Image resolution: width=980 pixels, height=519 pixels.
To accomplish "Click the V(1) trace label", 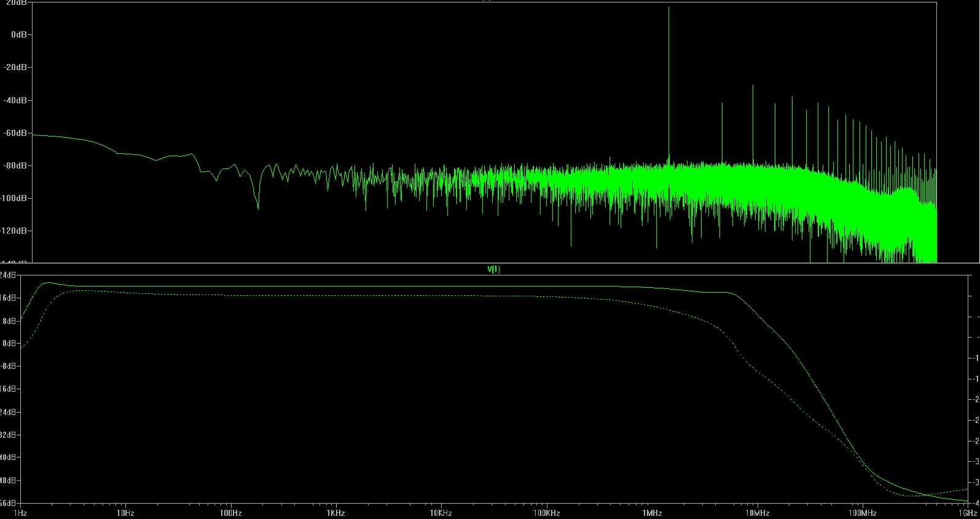I will click(x=493, y=269).
